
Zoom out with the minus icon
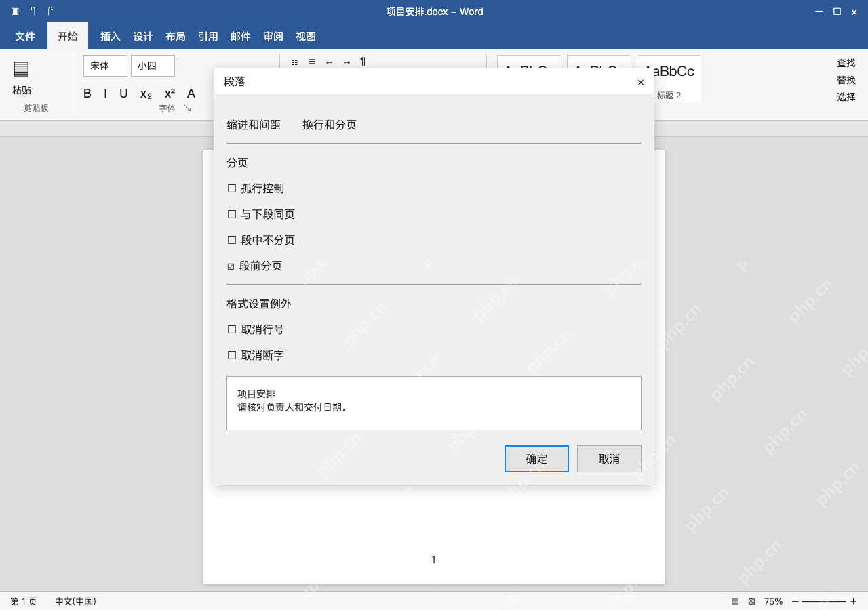795,601
